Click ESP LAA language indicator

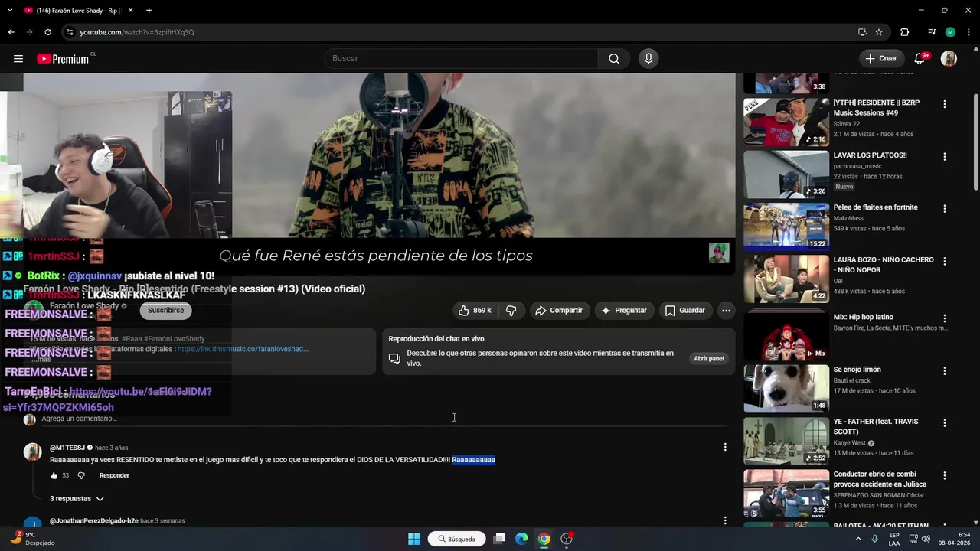tap(894, 539)
